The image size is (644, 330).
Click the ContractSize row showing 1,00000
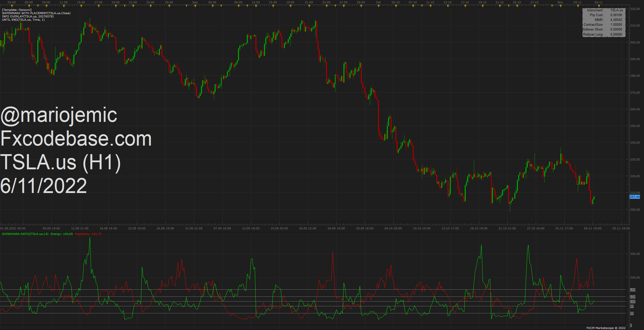pos(604,24)
